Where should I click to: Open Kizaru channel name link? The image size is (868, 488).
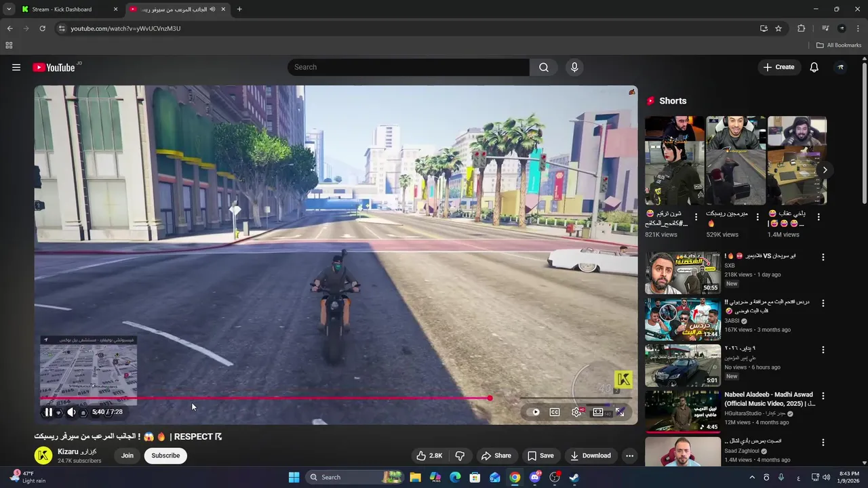(x=77, y=451)
